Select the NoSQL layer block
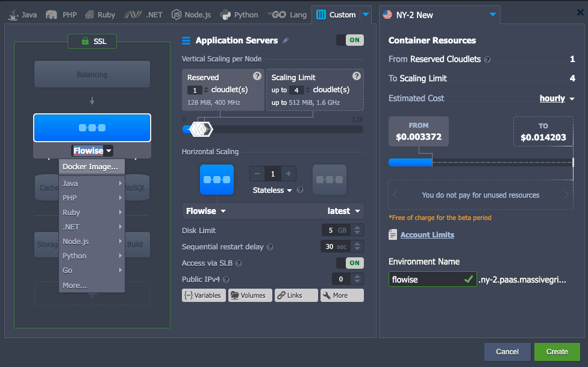The width and height of the screenshot is (588, 367). [137, 187]
